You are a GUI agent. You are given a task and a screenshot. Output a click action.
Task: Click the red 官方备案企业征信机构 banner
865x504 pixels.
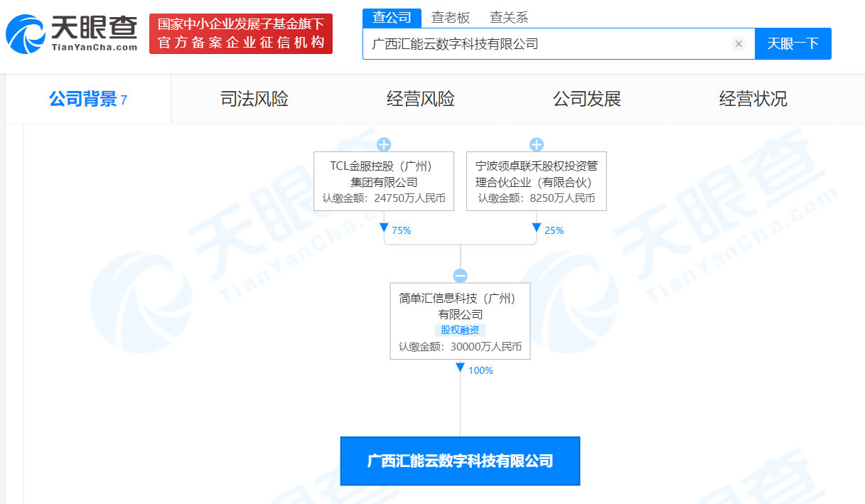pyautogui.click(x=241, y=33)
